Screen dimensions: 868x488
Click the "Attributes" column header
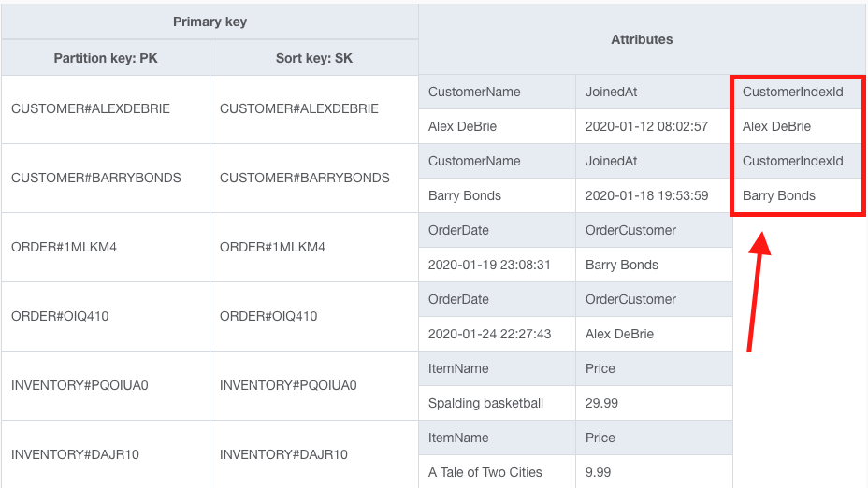pyautogui.click(x=642, y=39)
